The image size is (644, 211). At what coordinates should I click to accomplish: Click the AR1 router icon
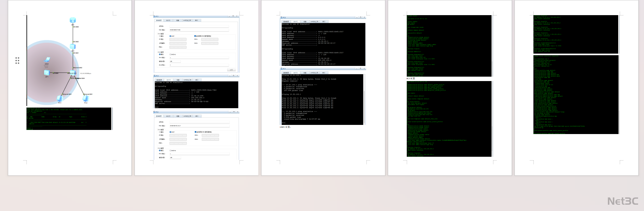click(x=73, y=21)
